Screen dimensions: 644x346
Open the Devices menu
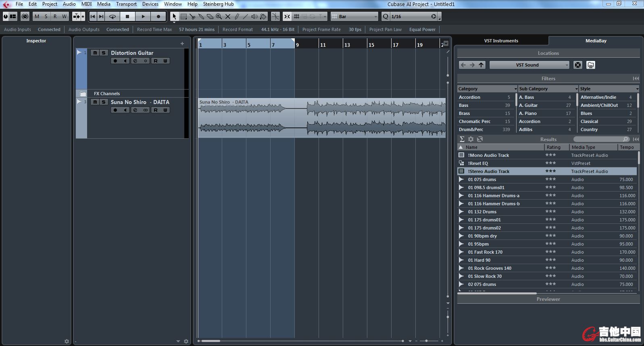point(150,4)
